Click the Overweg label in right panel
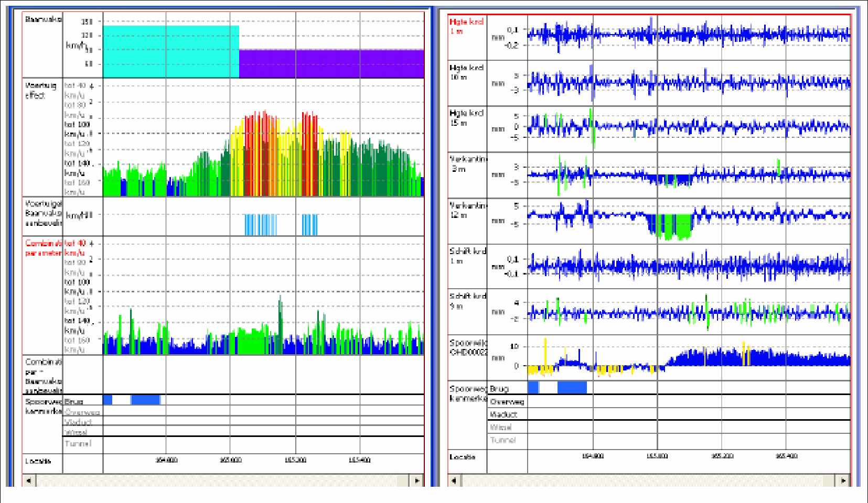The image size is (868, 503). (x=507, y=401)
